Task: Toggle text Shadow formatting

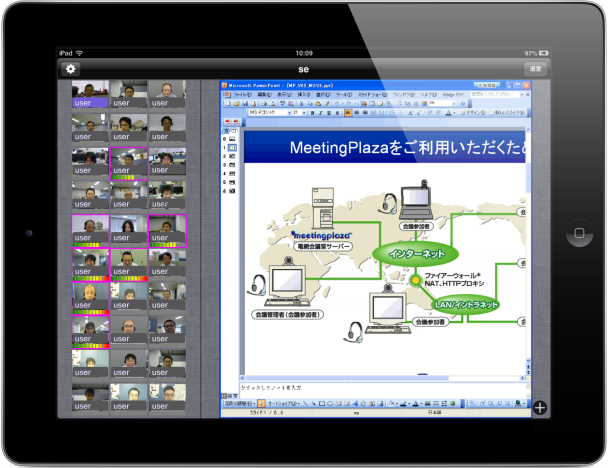Action: [x=337, y=113]
